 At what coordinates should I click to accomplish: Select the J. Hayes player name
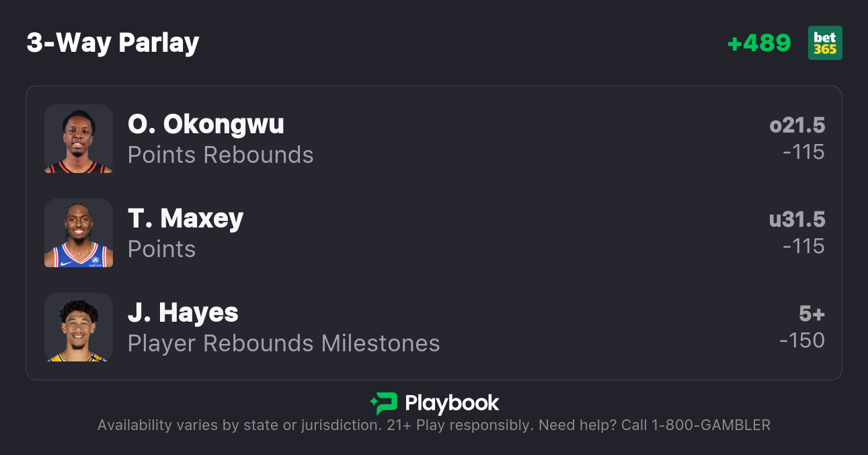(x=183, y=312)
